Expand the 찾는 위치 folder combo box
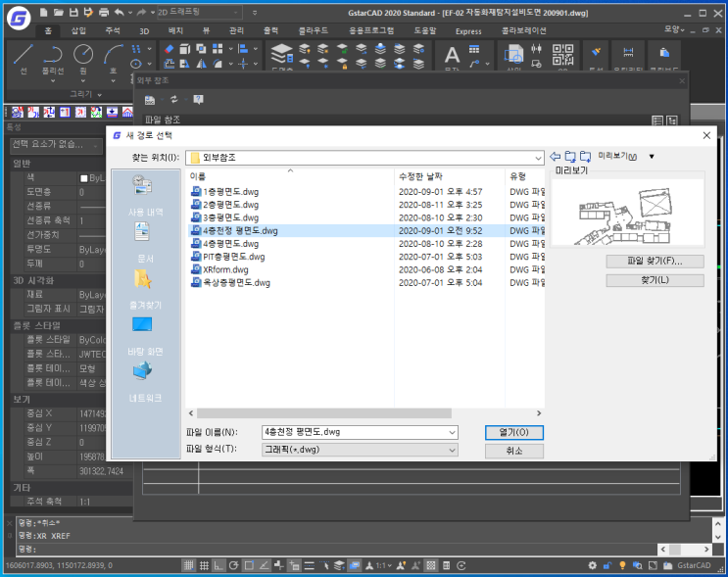 538,158
